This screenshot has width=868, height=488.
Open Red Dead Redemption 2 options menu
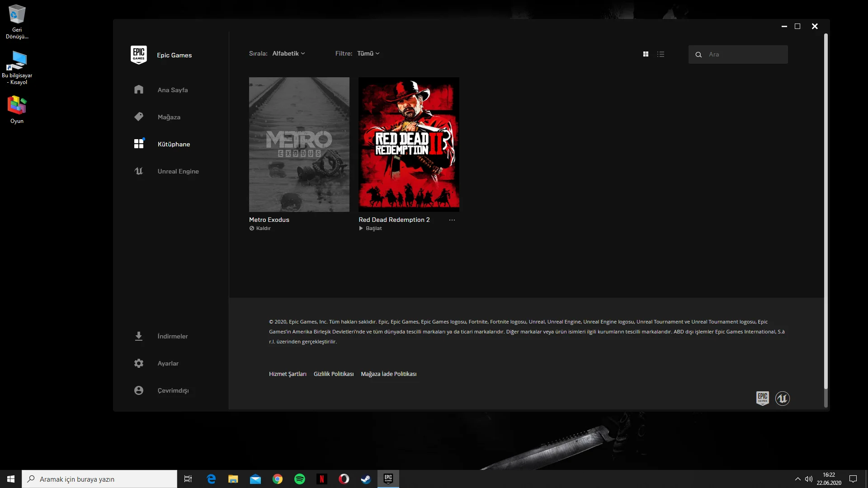452,220
